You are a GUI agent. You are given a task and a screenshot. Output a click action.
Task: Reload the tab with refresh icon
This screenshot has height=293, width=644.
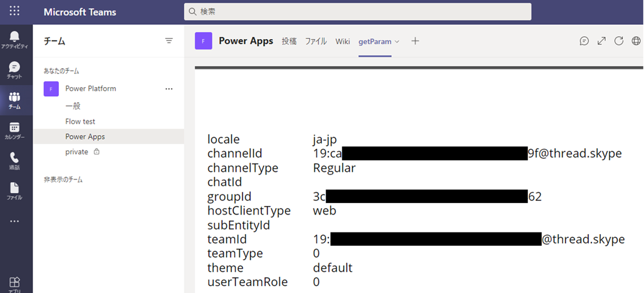pyautogui.click(x=619, y=40)
